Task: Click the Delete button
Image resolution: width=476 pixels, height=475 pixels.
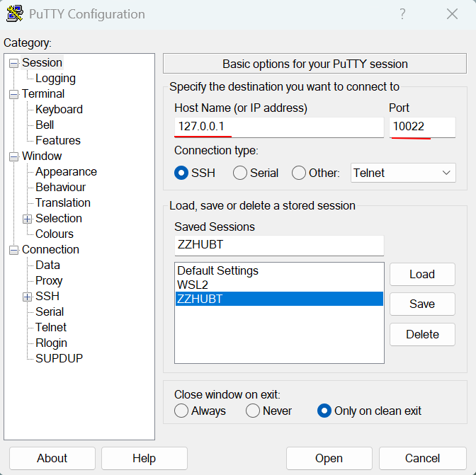Action: tap(422, 334)
